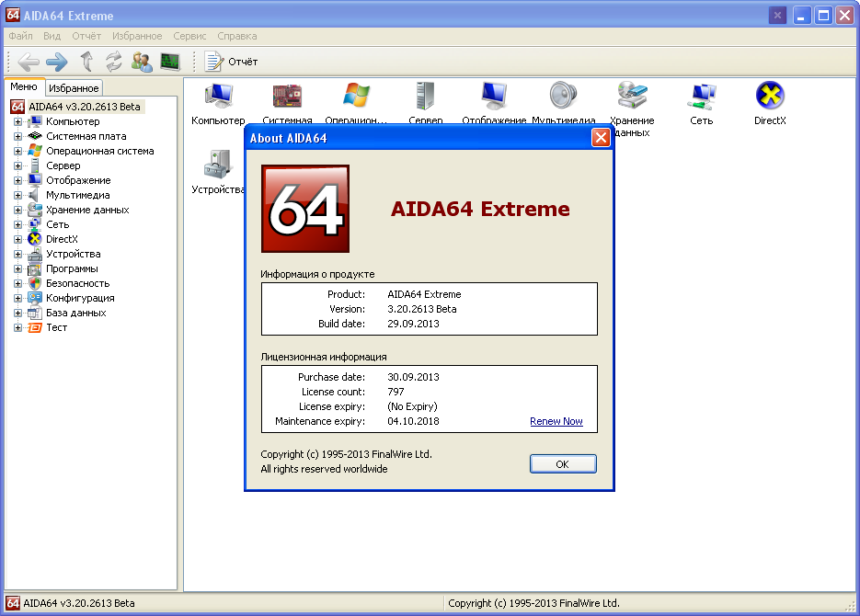Click the Компьютер icon in main panel
This screenshot has height=616, width=860.
tap(218, 97)
